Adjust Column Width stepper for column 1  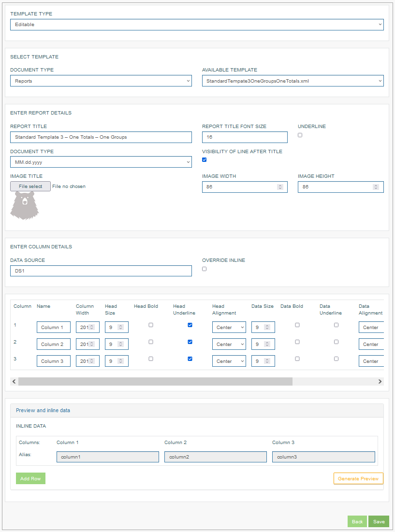tap(92, 328)
